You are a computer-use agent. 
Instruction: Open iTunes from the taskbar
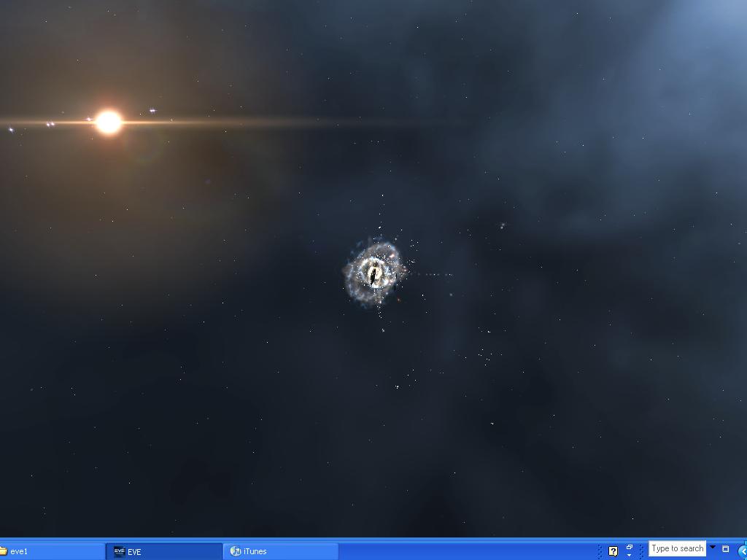click(281, 551)
